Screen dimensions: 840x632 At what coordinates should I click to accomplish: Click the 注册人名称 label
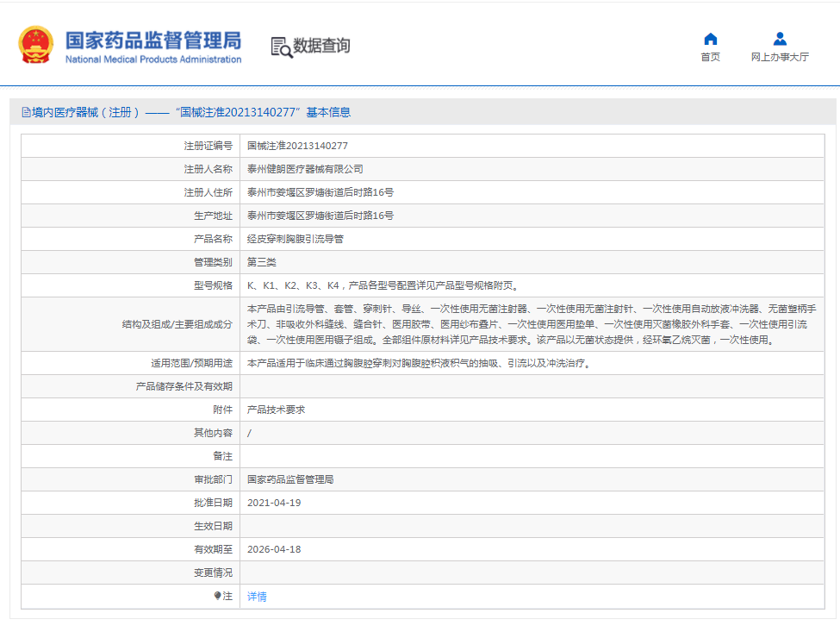coord(208,169)
